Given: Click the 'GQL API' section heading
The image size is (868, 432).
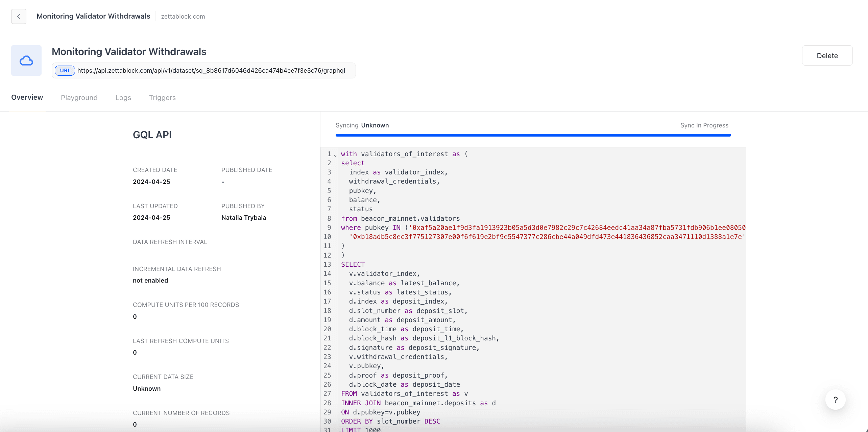Looking at the screenshot, I should (152, 135).
